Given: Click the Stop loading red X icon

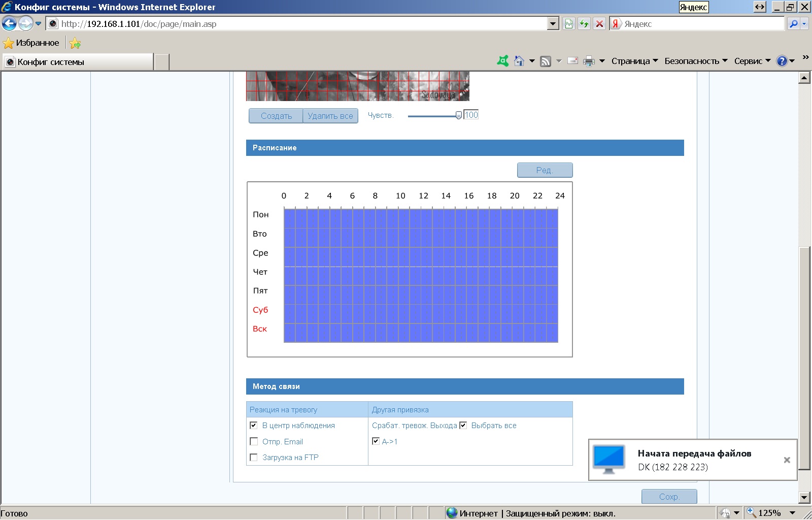Looking at the screenshot, I should (599, 24).
